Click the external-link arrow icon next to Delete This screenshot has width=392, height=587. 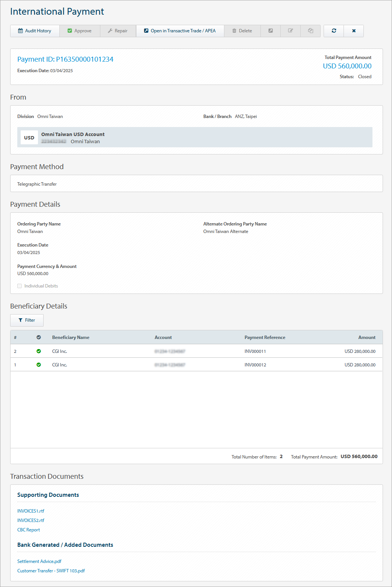270,31
